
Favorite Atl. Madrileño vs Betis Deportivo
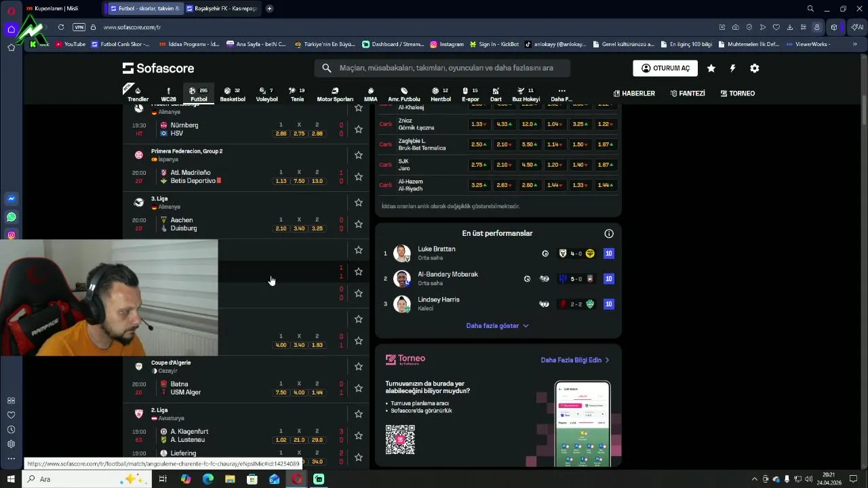(x=358, y=176)
